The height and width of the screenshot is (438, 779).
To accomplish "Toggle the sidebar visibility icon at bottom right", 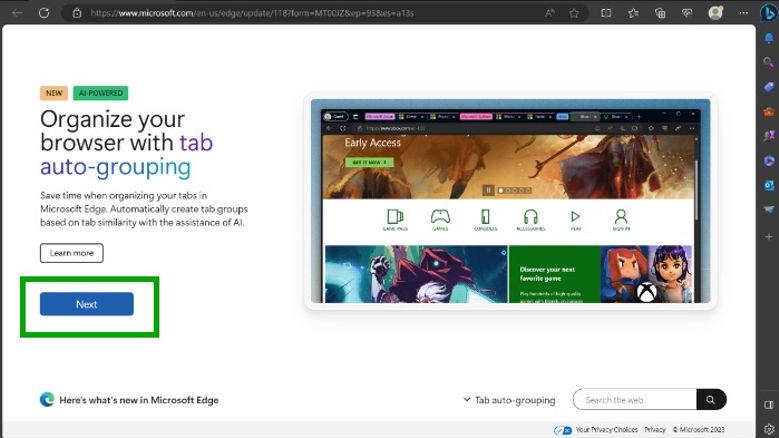I will coord(769,406).
